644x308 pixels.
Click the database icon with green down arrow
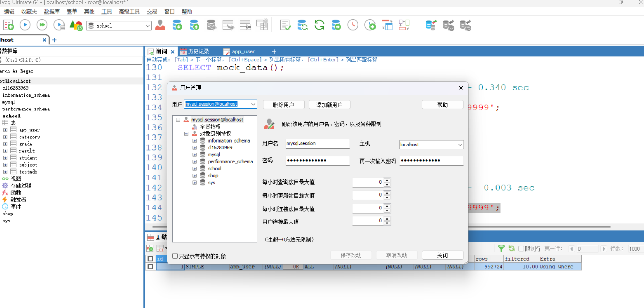click(x=177, y=25)
